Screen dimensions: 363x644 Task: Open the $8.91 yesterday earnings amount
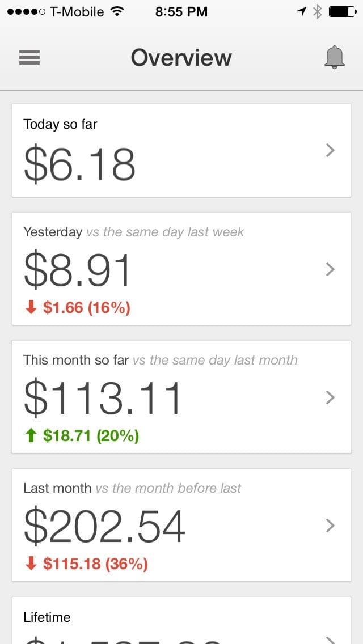pyautogui.click(x=78, y=271)
